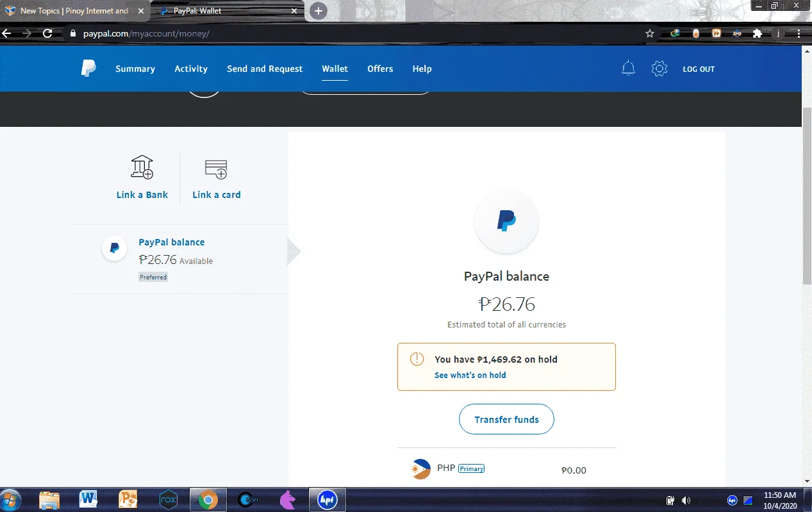The image size is (812, 512).
Task: Click the scrollbar down arrow
Action: point(807,481)
